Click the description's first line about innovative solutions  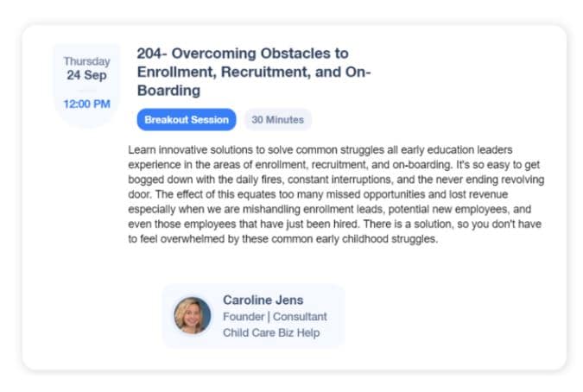pyautogui.click(x=320, y=149)
